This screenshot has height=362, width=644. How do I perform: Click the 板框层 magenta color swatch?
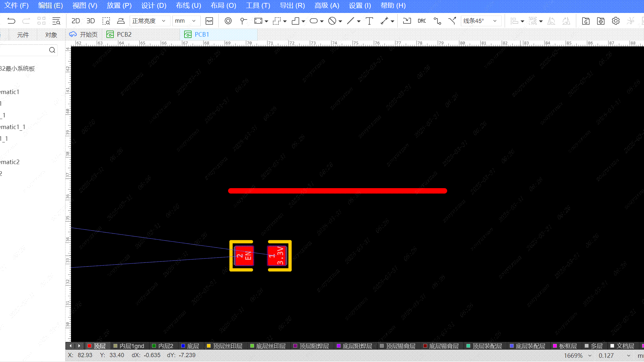click(x=555, y=346)
